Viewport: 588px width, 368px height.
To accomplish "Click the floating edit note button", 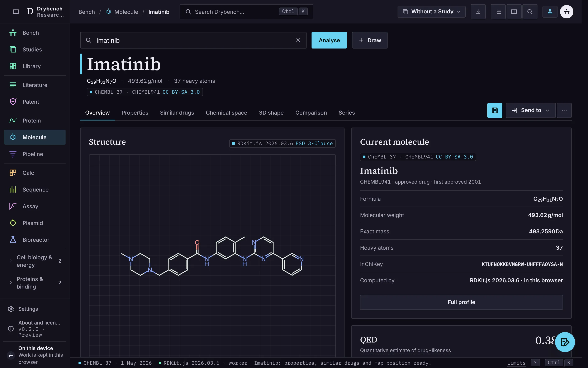I will pos(565,342).
